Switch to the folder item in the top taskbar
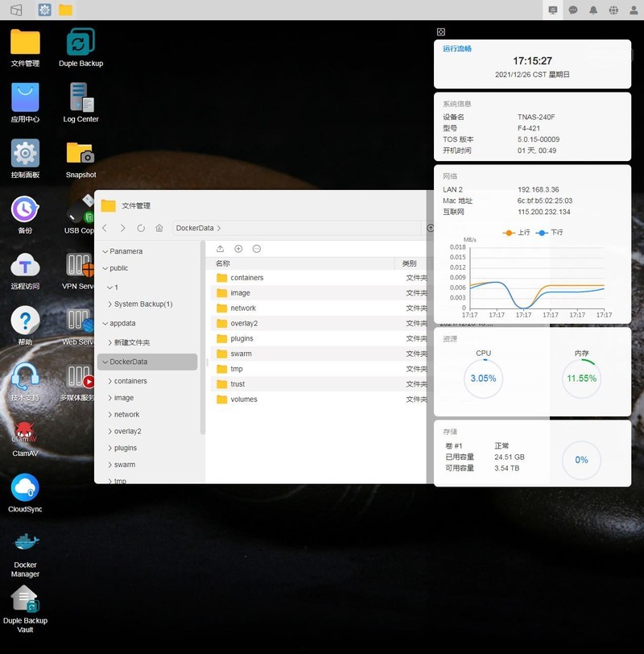The width and height of the screenshot is (644, 654). [65, 10]
